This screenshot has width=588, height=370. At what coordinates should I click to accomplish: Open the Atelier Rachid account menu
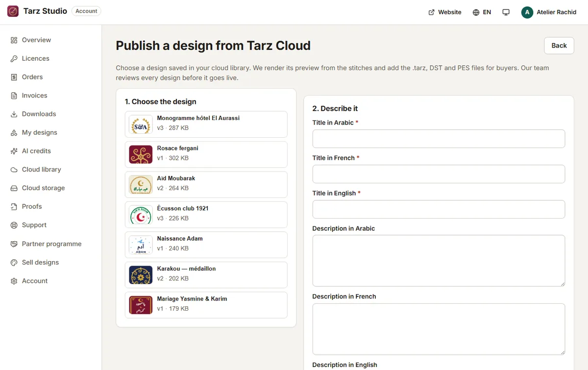(x=549, y=12)
